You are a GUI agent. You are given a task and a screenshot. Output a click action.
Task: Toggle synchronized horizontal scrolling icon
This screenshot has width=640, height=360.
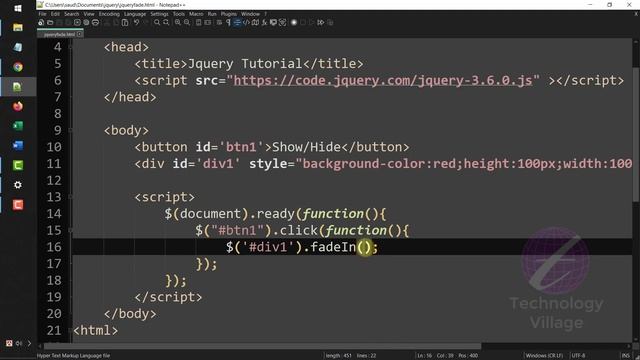point(207,22)
